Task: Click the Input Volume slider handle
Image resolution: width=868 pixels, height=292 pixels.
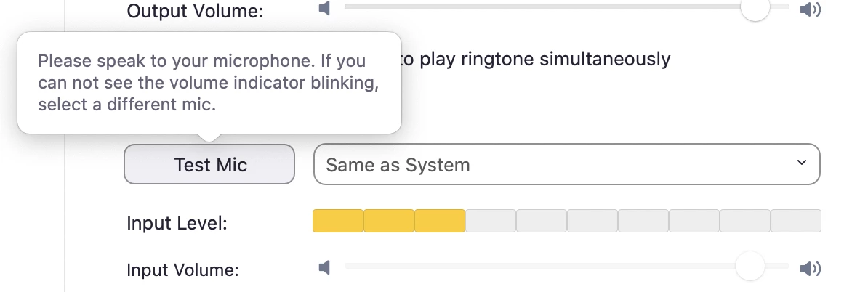Action: pyautogui.click(x=750, y=266)
